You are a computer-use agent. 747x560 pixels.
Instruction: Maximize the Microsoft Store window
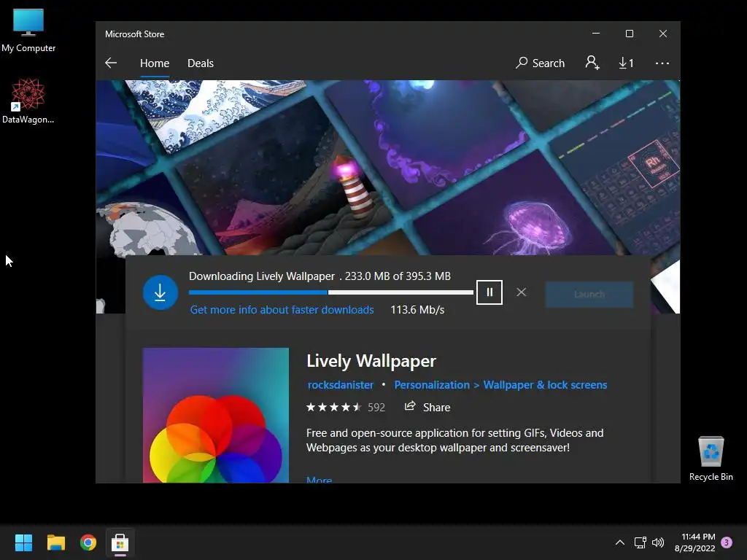click(x=630, y=34)
